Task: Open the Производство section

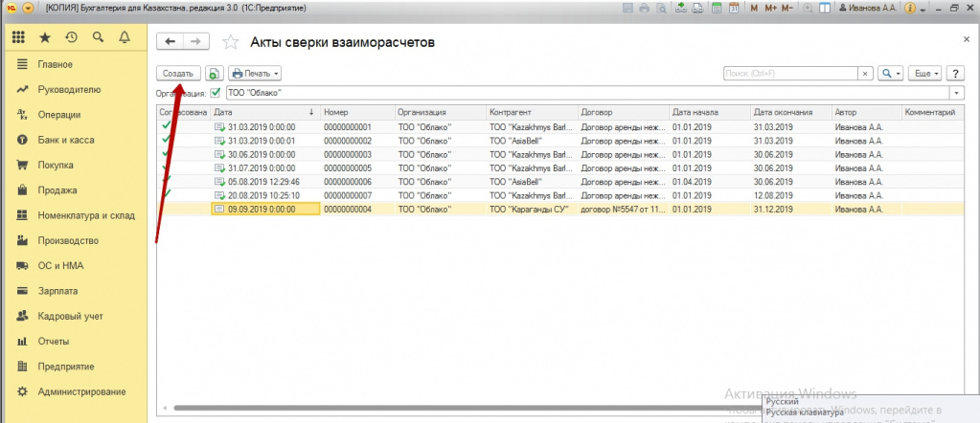Action: pyautogui.click(x=67, y=240)
